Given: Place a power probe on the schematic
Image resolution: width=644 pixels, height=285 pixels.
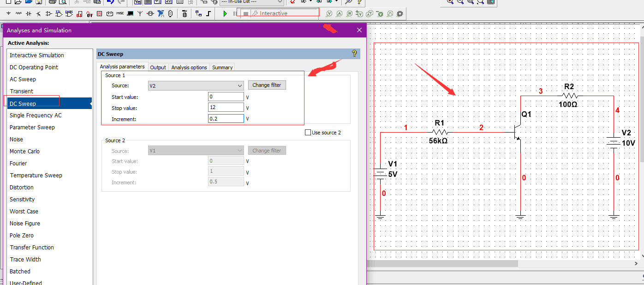Looking at the screenshot, I should coord(350,13).
